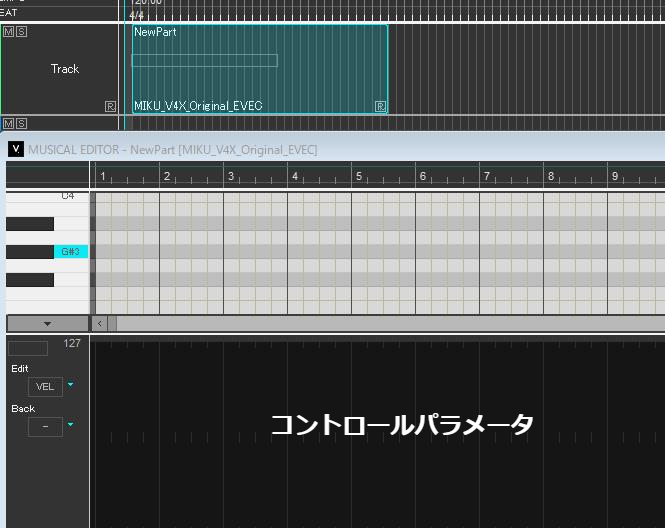666x529 pixels.
Task: Toggle the R button on NewPart clip
Action: click(x=381, y=106)
